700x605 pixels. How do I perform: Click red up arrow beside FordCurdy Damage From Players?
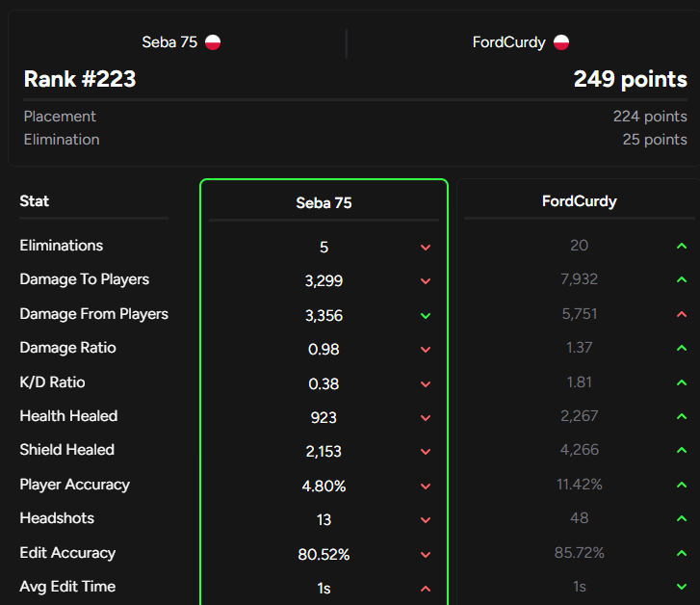(682, 314)
